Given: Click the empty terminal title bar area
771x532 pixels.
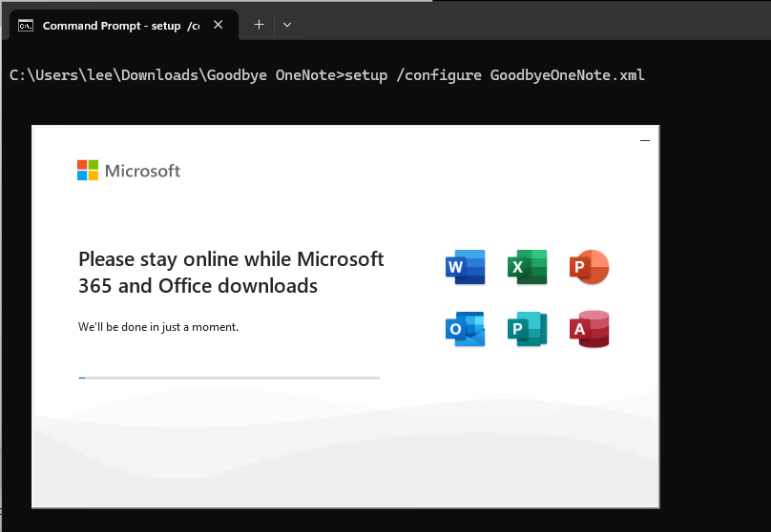Looking at the screenshot, I should tap(525, 25).
